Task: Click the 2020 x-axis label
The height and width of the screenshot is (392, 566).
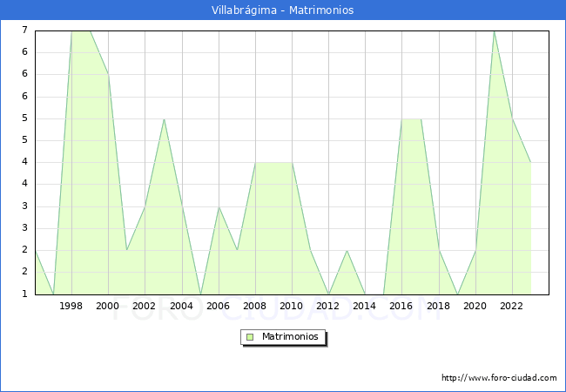Action: (x=475, y=306)
